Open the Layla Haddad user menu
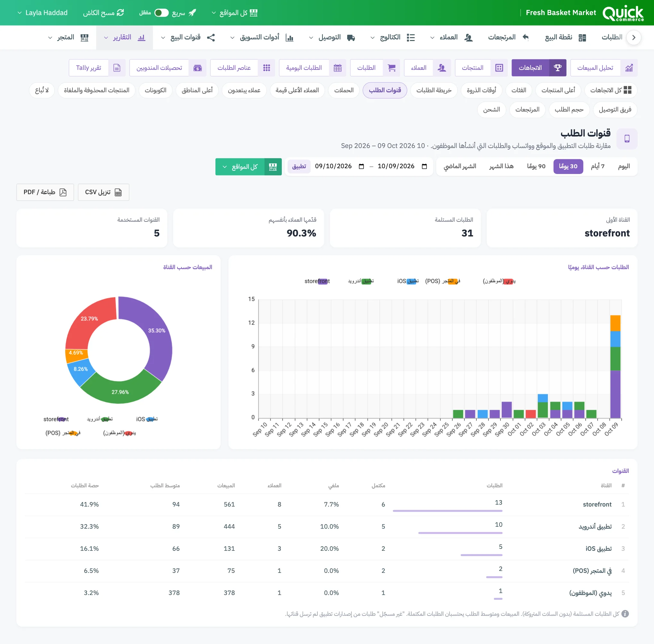654x644 pixels. coord(42,13)
